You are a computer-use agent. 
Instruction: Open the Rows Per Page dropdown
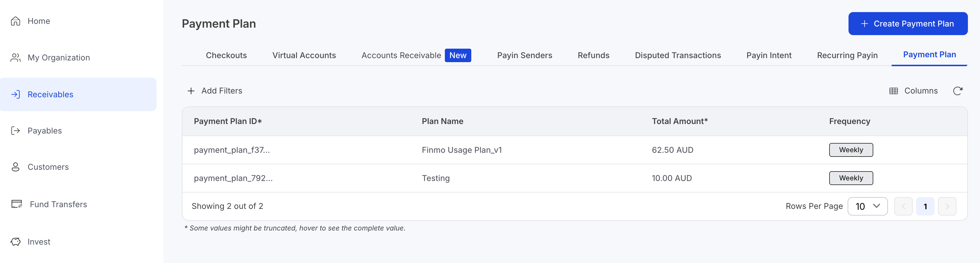click(x=867, y=206)
